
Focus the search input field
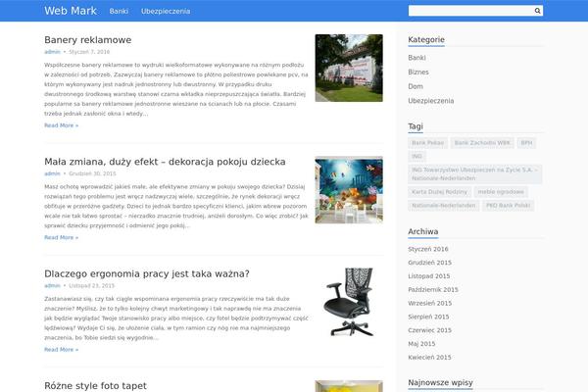[475, 11]
